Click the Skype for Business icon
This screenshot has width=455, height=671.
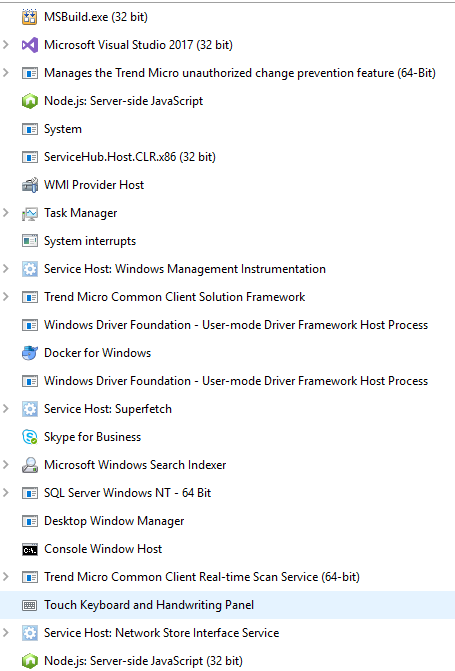click(30, 437)
